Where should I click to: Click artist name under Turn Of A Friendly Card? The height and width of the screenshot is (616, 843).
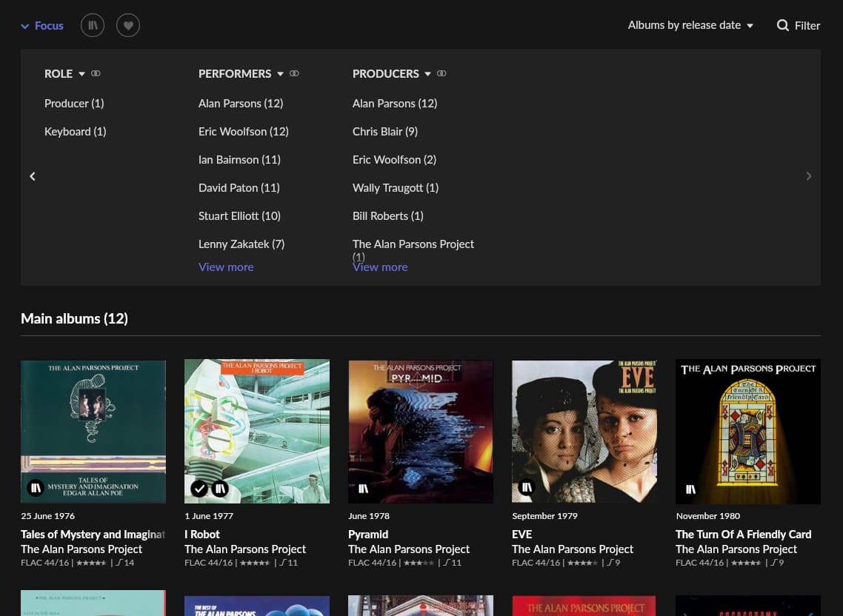736,549
